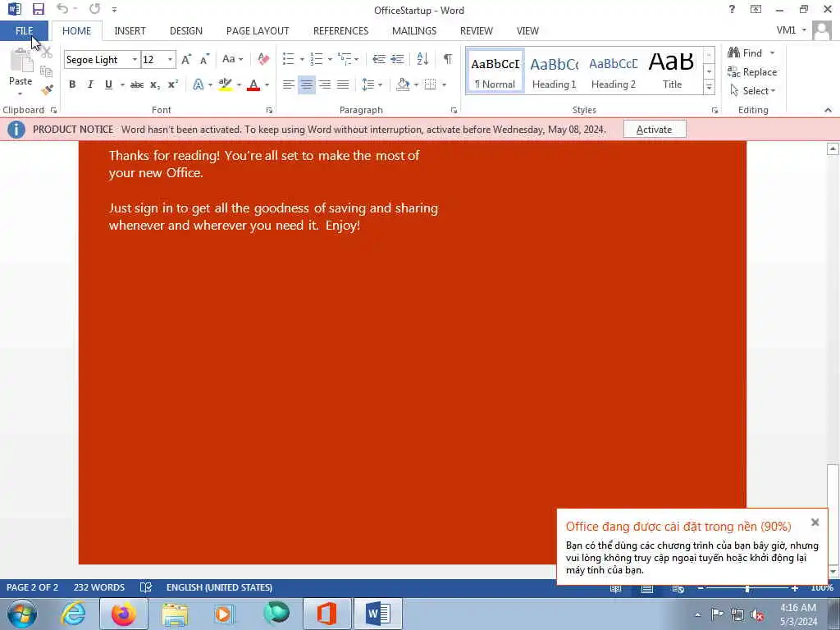Viewport: 840px width, 630px height.
Task: Apply red font color
Action: (x=254, y=84)
